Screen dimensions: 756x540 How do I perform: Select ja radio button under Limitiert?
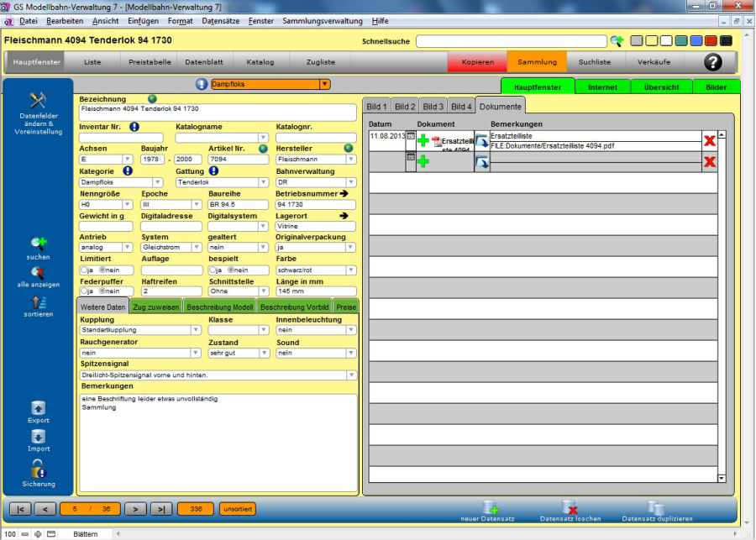coord(84,270)
